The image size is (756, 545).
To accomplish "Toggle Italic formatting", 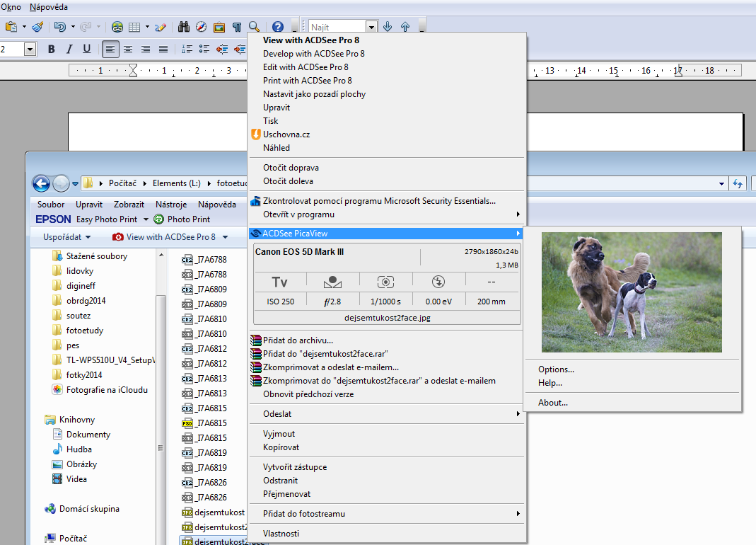I will tap(69, 49).
